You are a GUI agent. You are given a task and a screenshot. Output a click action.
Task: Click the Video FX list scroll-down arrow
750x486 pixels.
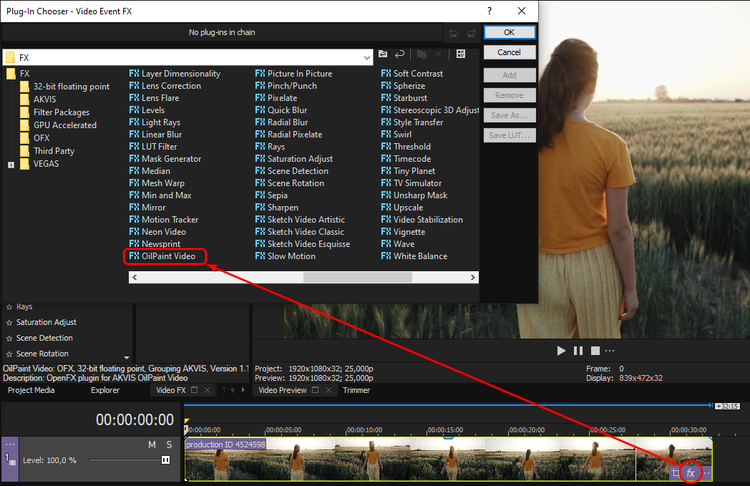click(127, 357)
